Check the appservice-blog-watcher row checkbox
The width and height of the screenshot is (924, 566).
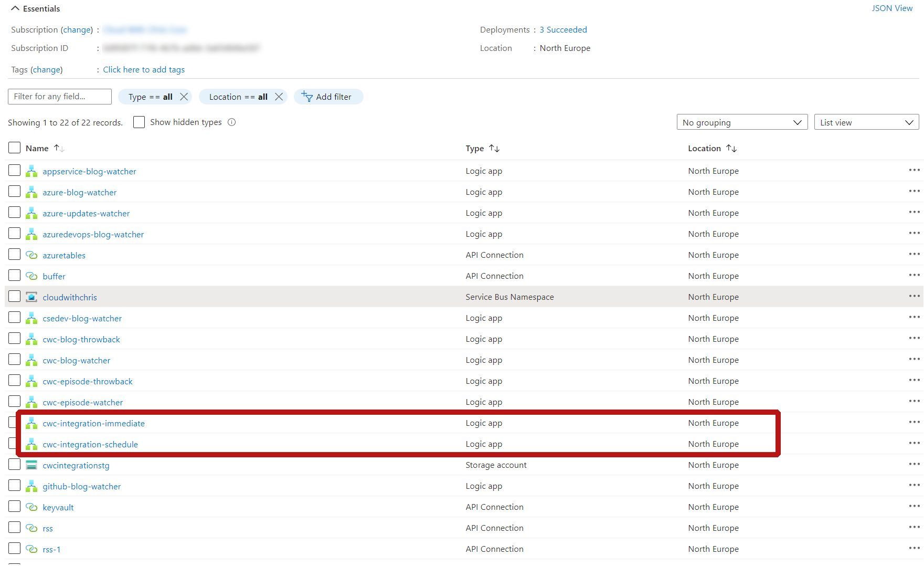(x=14, y=171)
